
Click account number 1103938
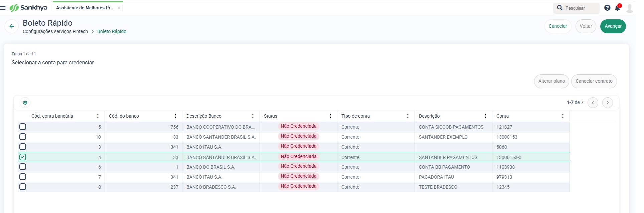pos(505,167)
